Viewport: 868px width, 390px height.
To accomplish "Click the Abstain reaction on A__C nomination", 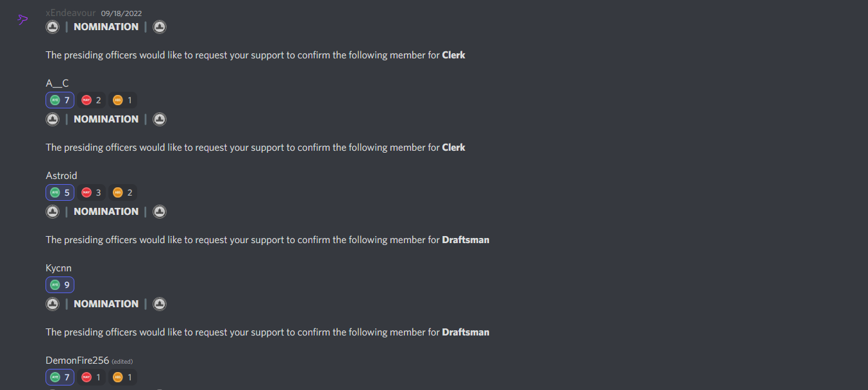I will click(x=122, y=100).
